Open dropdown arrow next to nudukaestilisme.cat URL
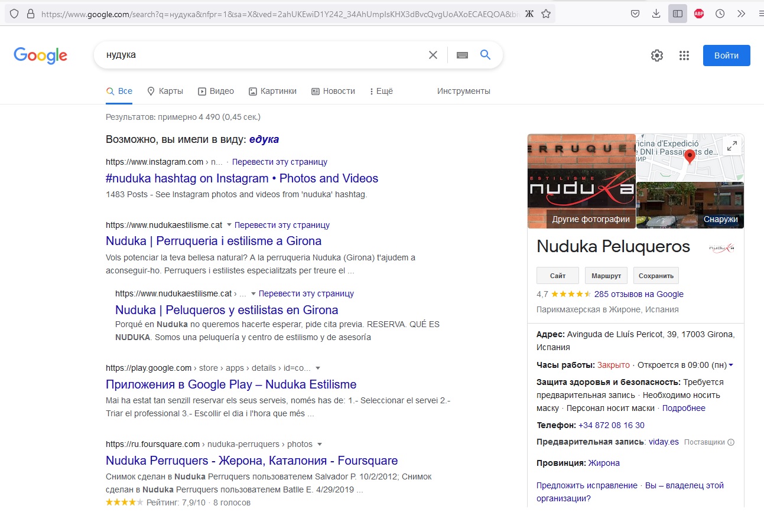The height and width of the screenshot is (532, 764). (x=229, y=225)
